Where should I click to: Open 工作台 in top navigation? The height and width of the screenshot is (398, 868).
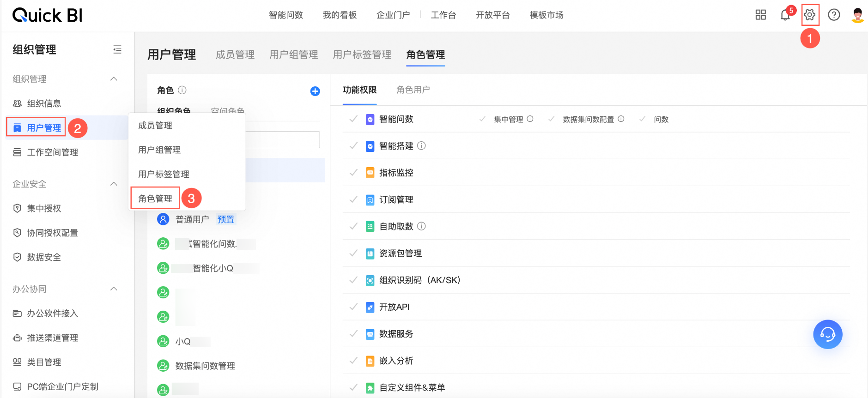443,15
